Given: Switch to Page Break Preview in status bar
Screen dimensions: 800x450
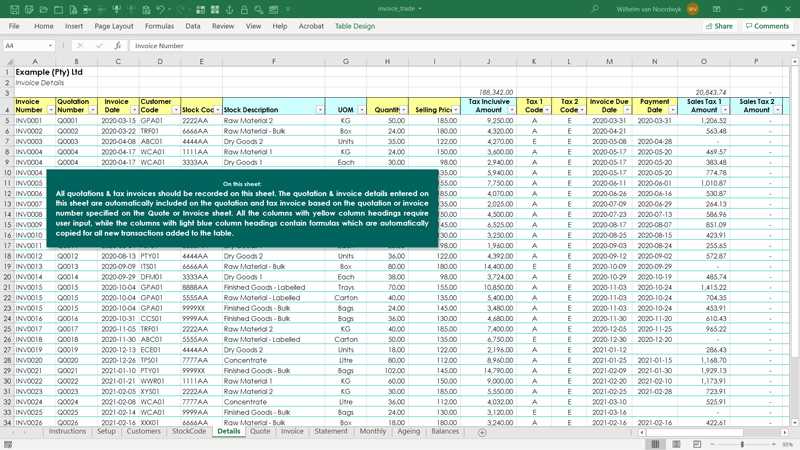Looking at the screenshot, I should pos(696,444).
